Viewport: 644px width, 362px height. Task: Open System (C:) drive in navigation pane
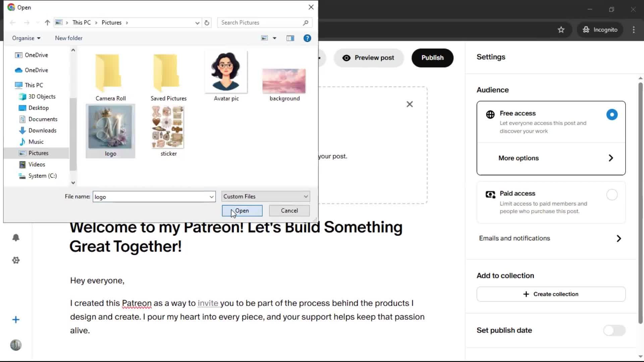click(x=38, y=176)
